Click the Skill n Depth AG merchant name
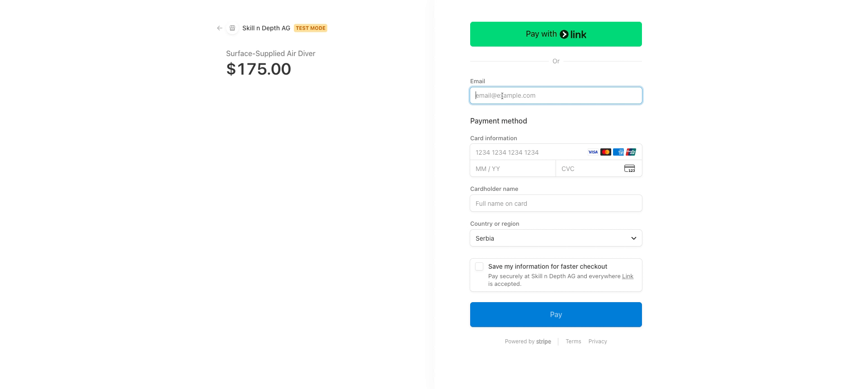868x389 pixels. point(266,28)
